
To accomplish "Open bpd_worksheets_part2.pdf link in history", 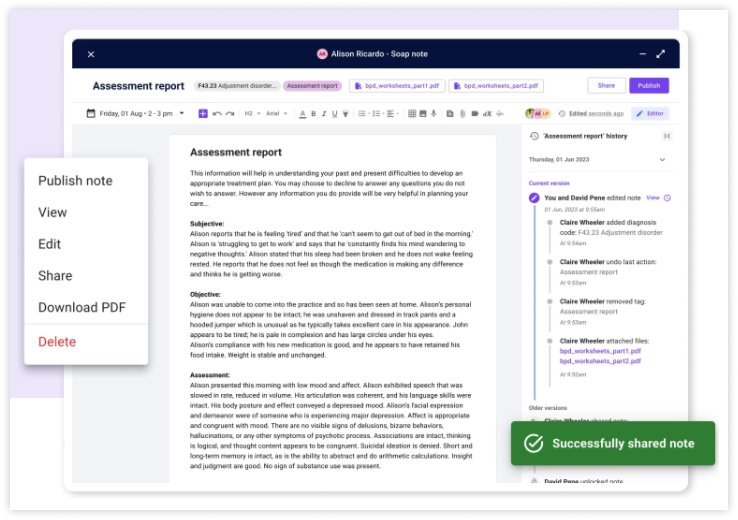I will pos(600,361).
